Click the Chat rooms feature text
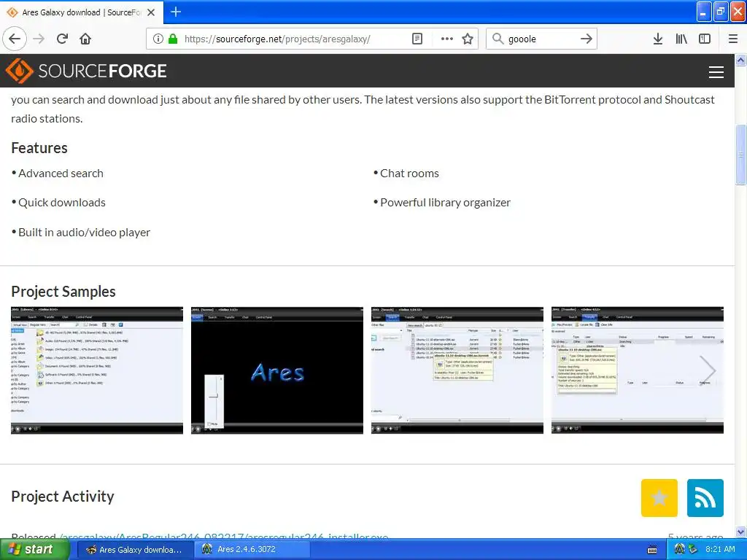Screen dimensions: 747x560 pos(409,174)
